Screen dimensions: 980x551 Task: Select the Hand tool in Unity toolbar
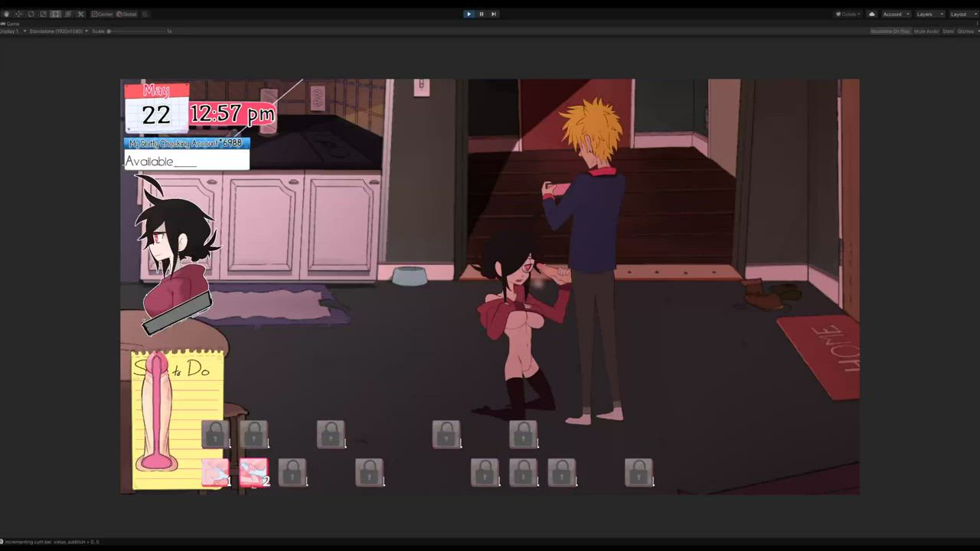pyautogui.click(x=6, y=14)
